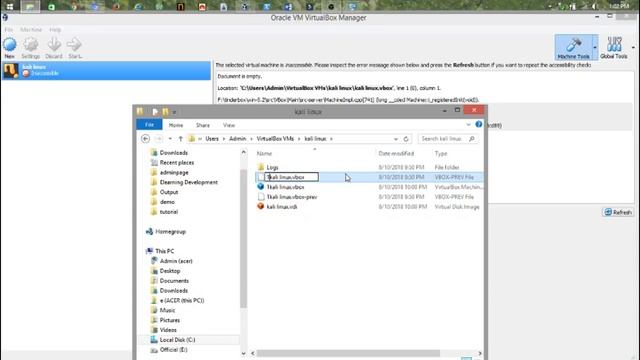The image size is (640, 360).
Task: Click the Explorer help question icon
Action: [478, 124]
